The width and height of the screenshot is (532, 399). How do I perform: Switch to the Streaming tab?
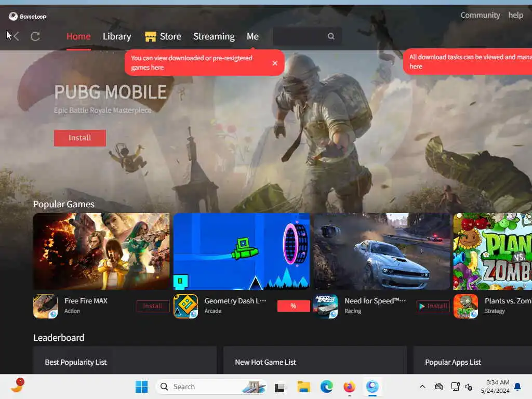[214, 36]
